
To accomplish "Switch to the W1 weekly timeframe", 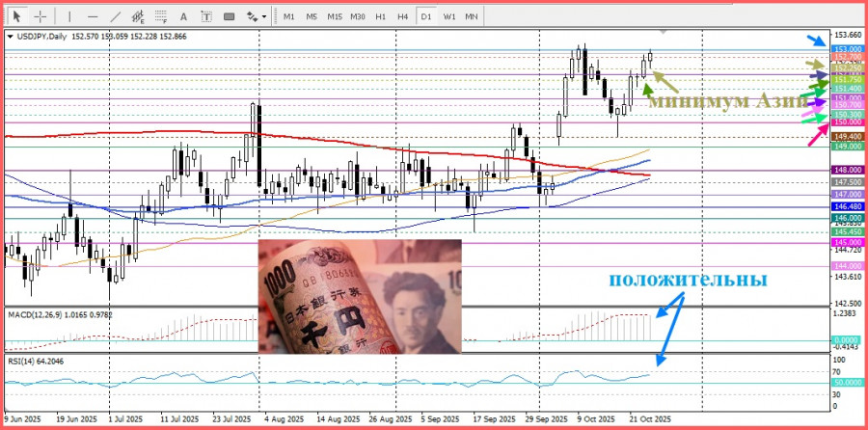I will click(x=449, y=16).
